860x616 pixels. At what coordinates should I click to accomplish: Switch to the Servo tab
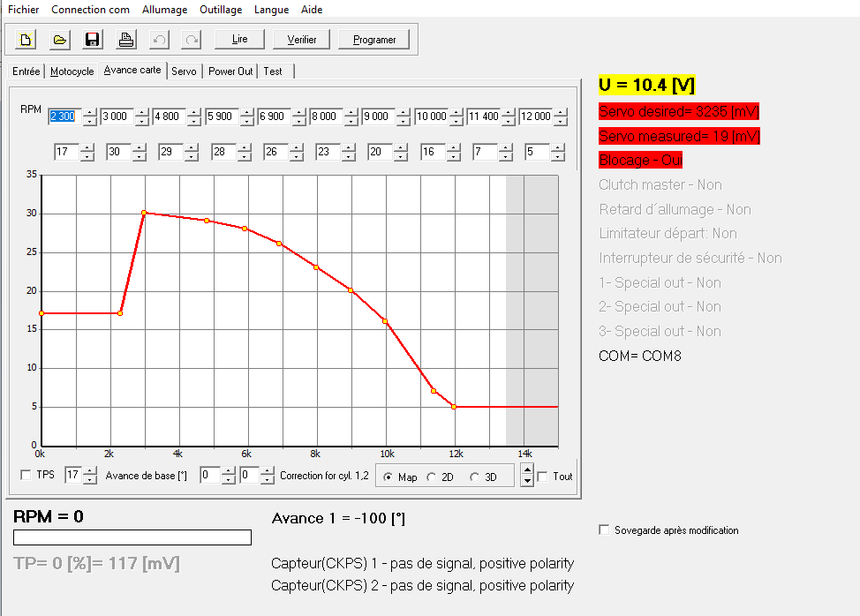(184, 71)
